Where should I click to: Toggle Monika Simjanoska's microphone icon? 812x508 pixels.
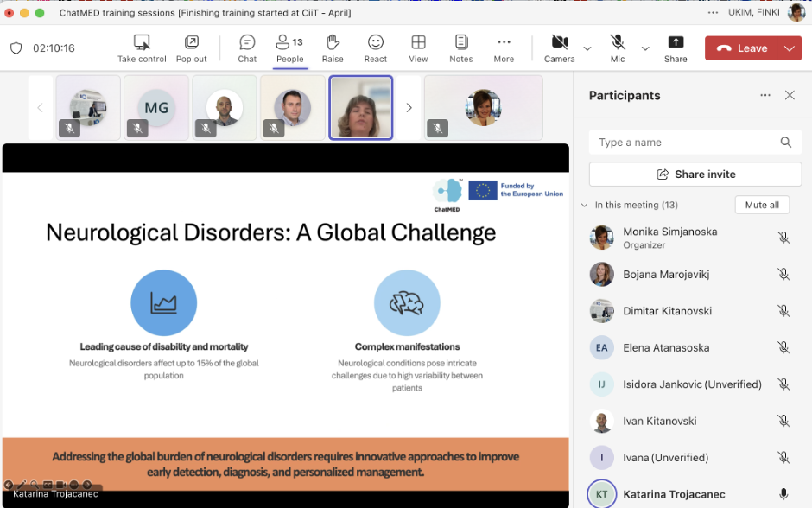tap(783, 238)
